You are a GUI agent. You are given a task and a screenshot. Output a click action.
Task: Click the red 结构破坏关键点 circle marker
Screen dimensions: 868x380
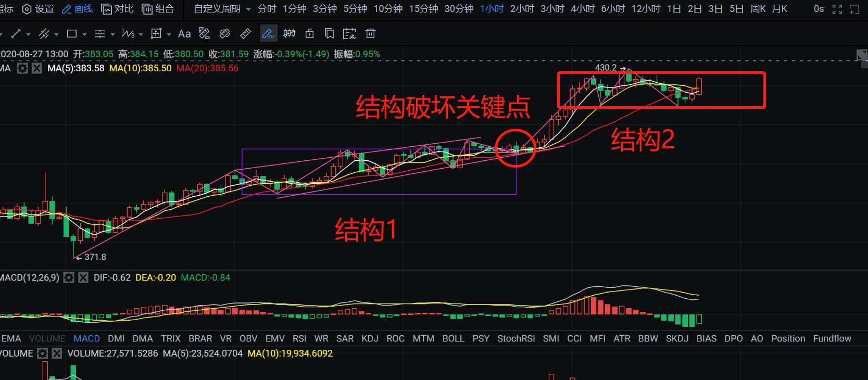[x=515, y=148]
